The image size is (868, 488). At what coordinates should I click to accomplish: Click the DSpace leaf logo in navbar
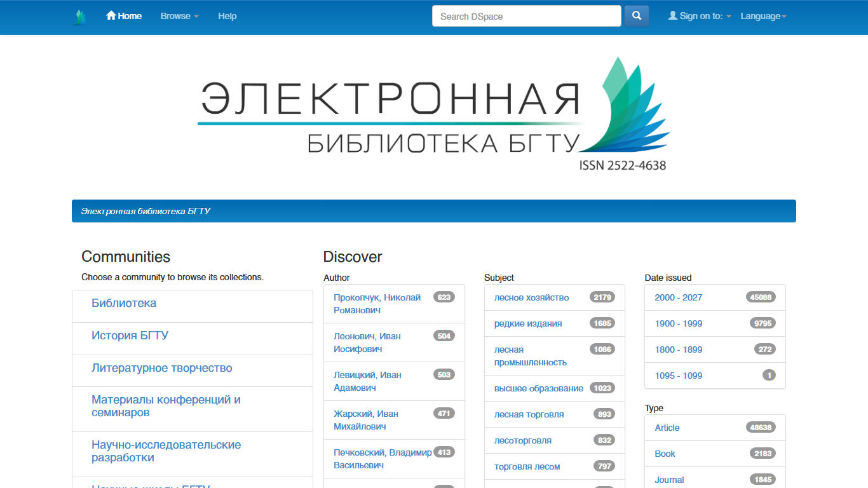pos(79,17)
